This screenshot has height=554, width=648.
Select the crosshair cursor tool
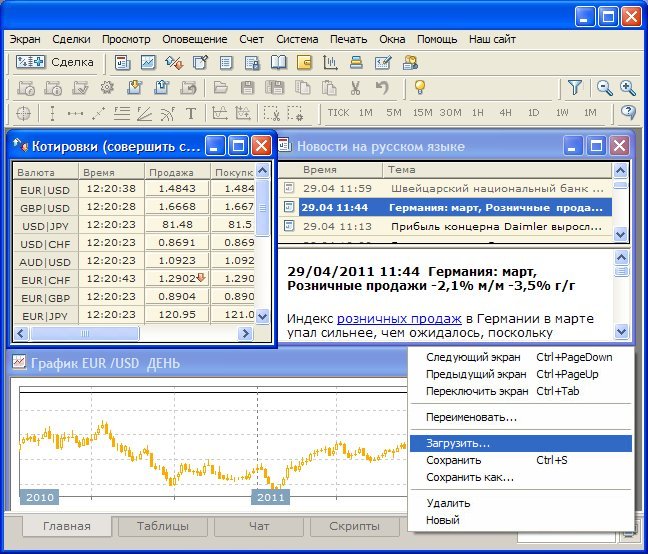23,113
